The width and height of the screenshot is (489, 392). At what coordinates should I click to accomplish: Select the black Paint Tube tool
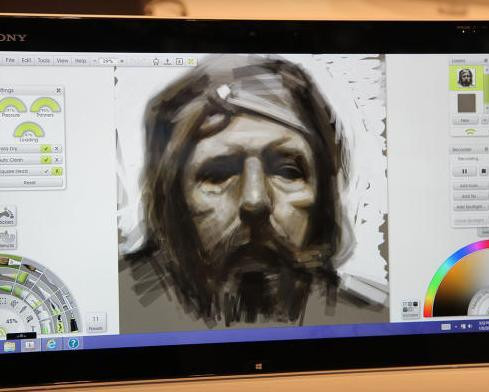tap(73, 324)
